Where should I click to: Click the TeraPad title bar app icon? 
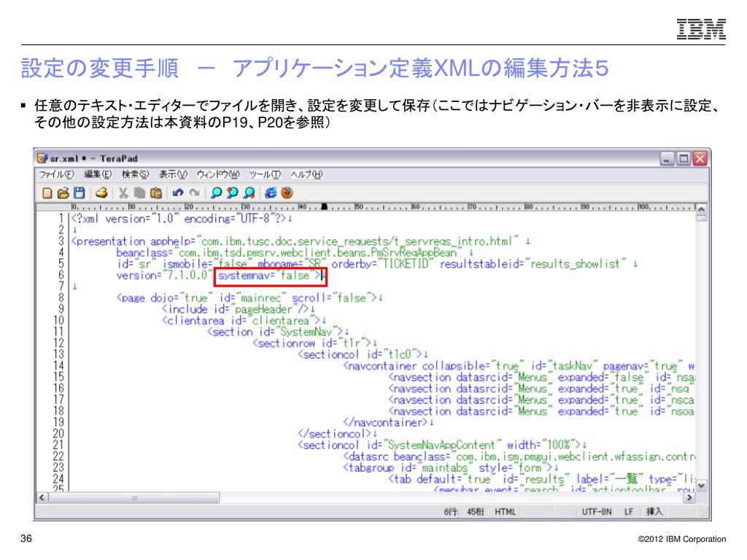pyautogui.click(x=42, y=158)
